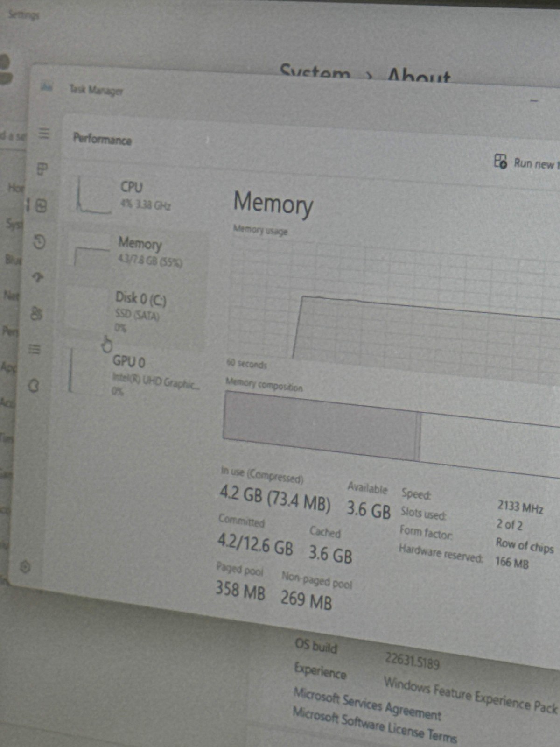Screen dimensions: 560x747
Task: Click the free segment of Memory composition bar
Action: 490,446
